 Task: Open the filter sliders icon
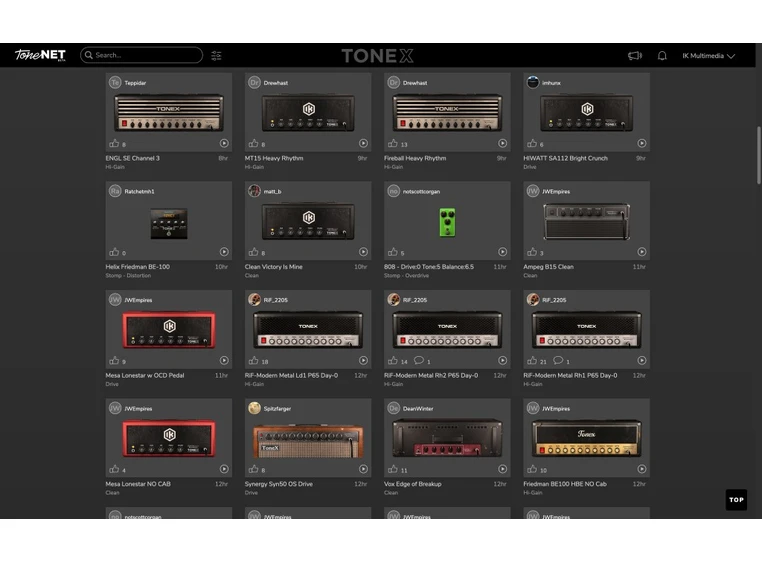click(216, 55)
